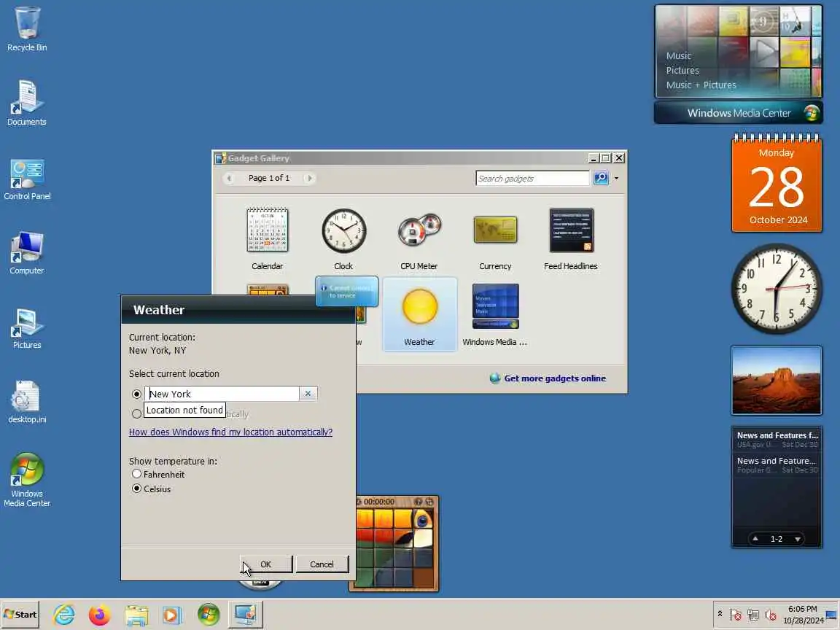Viewport: 840px width, 630px height.
Task: Open Windows Media Player taskbar icon
Action: coord(172,615)
